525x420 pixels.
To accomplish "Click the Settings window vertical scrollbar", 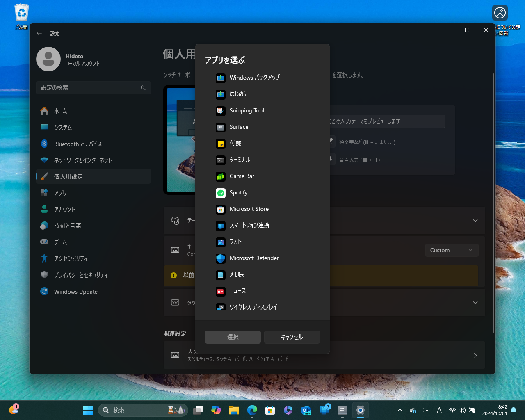I will 494,203.
